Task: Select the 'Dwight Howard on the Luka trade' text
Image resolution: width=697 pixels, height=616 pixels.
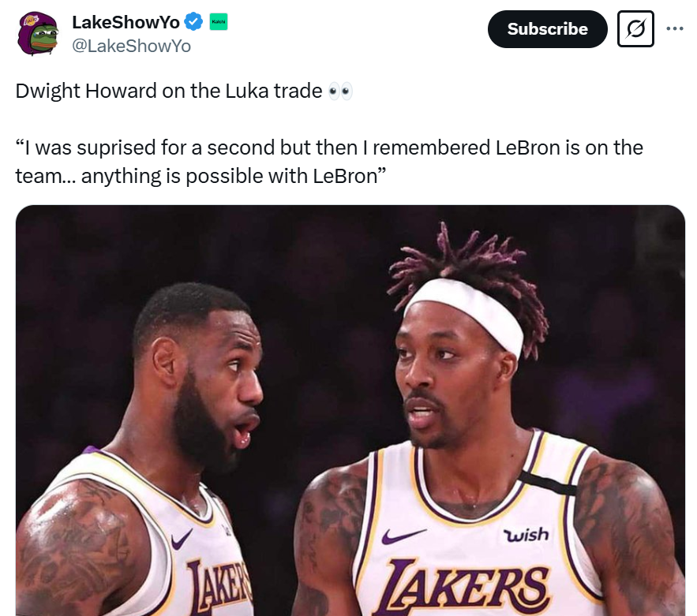Action: (169, 91)
